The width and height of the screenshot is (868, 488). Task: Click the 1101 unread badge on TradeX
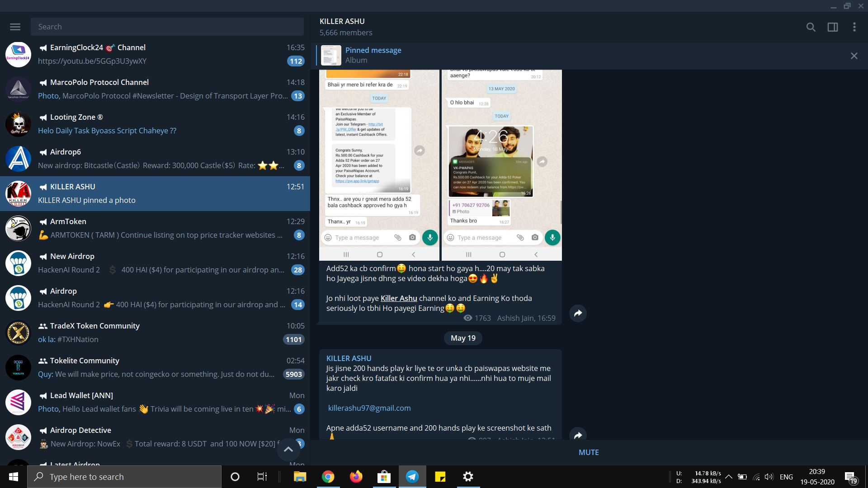(293, 339)
